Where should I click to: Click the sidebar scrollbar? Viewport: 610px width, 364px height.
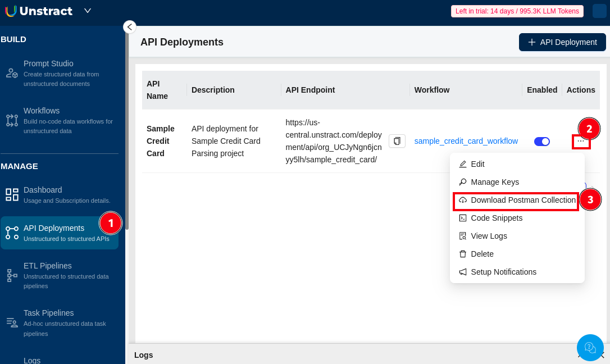[127, 132]
